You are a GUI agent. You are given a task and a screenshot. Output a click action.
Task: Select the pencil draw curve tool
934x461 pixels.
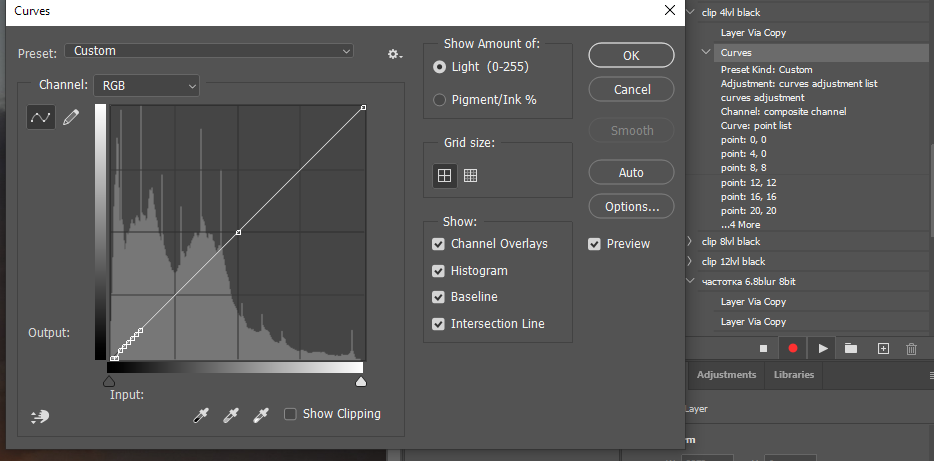click(70, 117)
